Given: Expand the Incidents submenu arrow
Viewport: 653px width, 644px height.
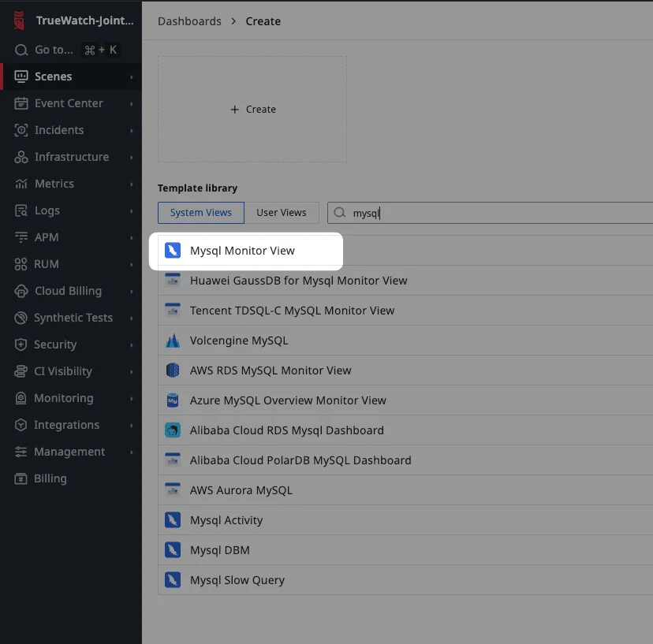Looking at the screenshot, I should pyautogui.click(x=132, y=131).
